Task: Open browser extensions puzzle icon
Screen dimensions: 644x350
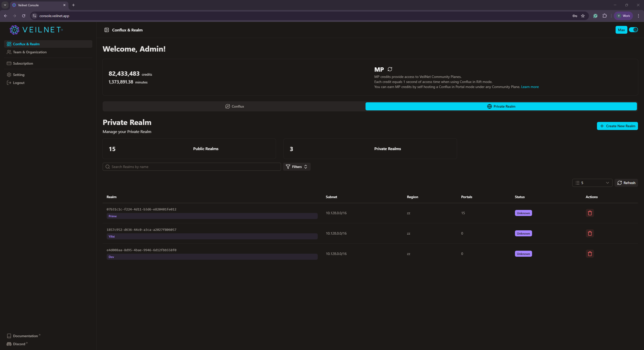Action: pos(605,16)
